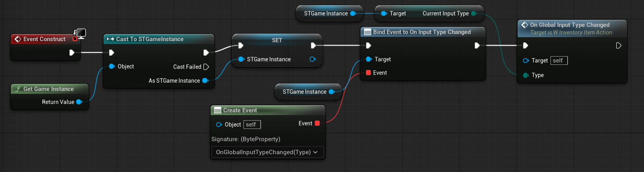The image size is (644, 172).
Task: Click Get Game Instance Return Value pin
Action: coord(79,102)
